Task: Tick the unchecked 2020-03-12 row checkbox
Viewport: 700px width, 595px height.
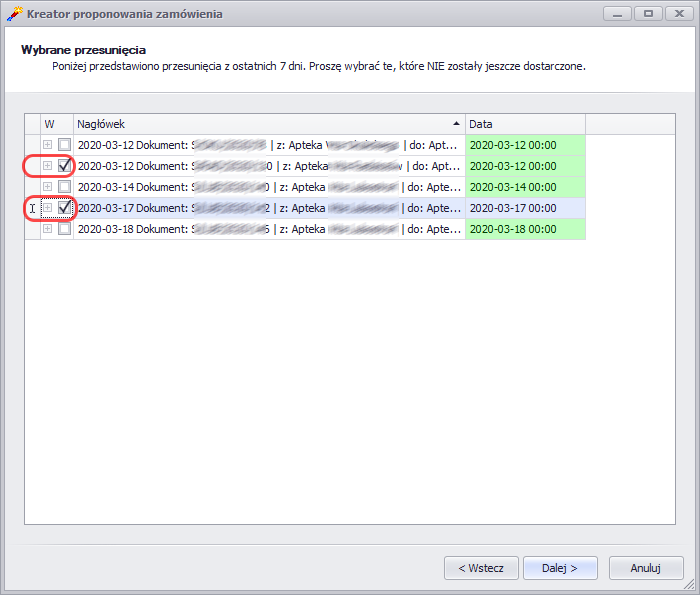Action: [65, 145]
